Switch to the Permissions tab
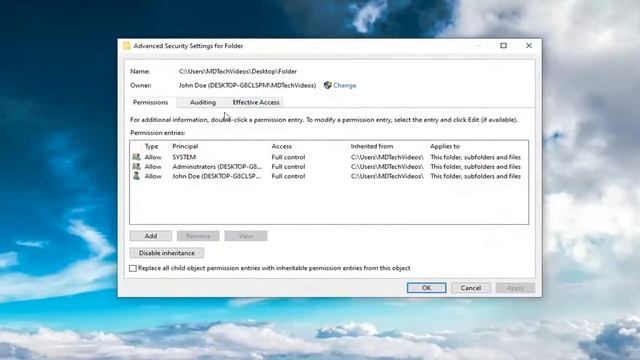Screen dimensions: 640x360 [x=150, y=102]
